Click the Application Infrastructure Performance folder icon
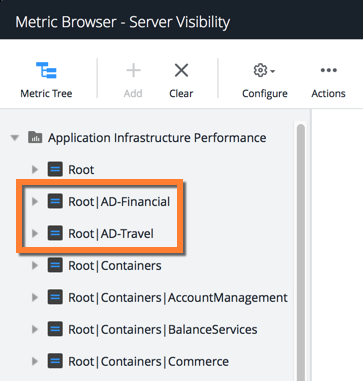The image size is (363, 381). point(35,137)
